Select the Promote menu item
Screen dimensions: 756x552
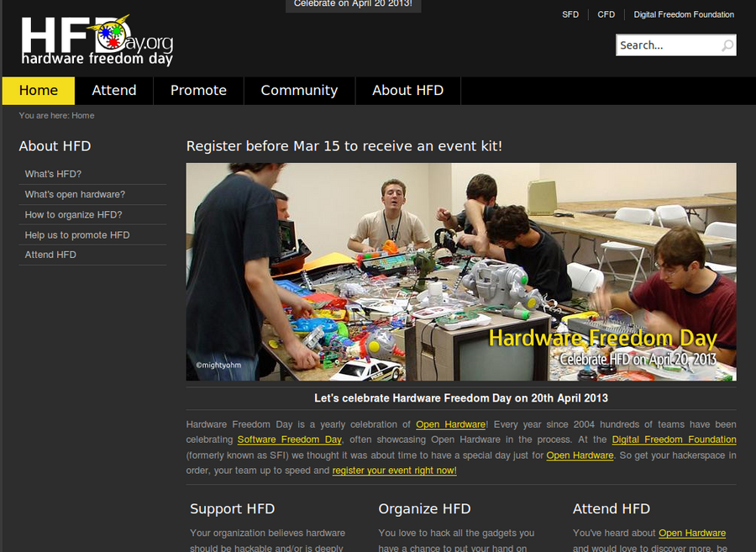pos(198,91)
